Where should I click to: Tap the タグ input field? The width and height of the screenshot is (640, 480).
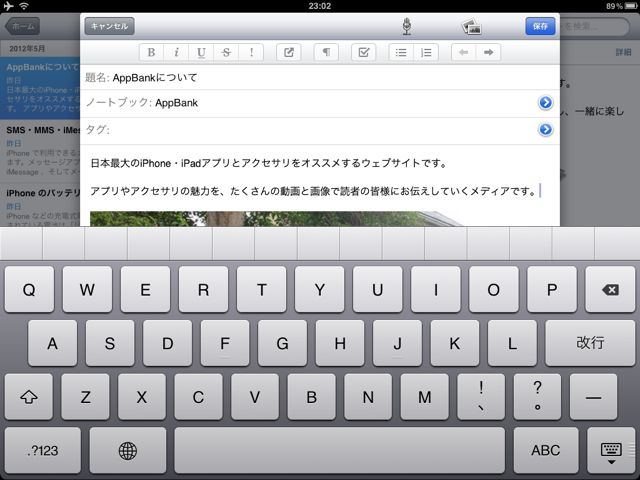pos(322,130)
